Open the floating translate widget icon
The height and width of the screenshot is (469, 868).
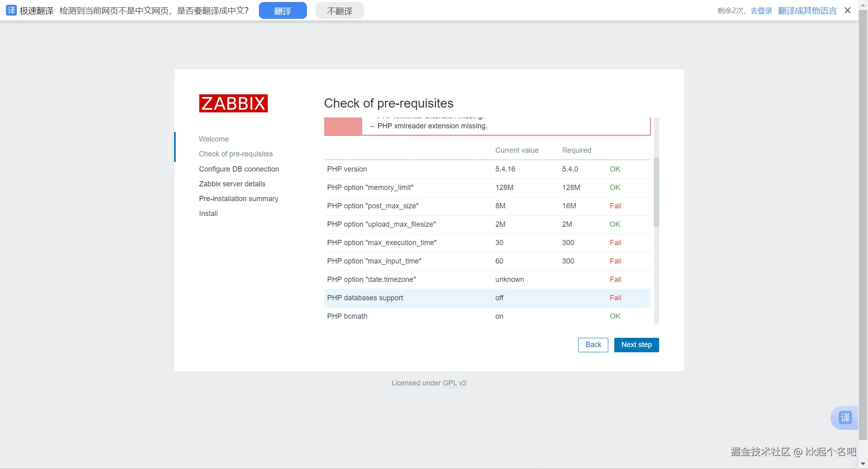(x=845, y=418)
